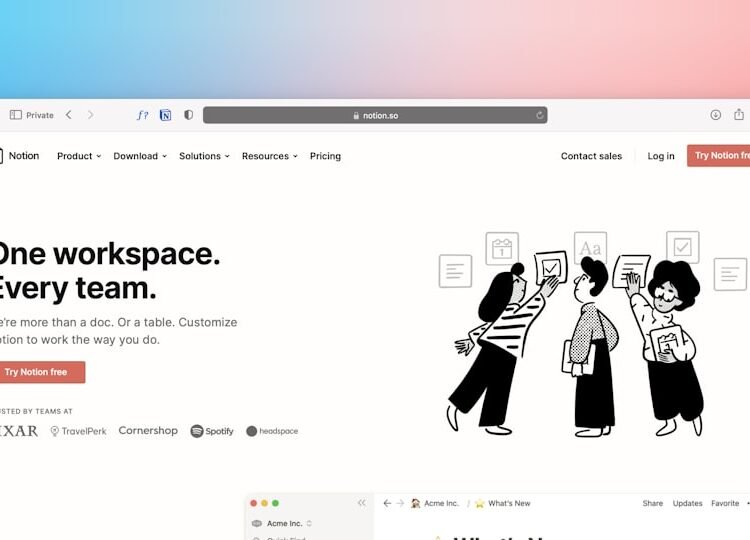Open the f? extension in Safari toolbar

[x=143, y=115]
